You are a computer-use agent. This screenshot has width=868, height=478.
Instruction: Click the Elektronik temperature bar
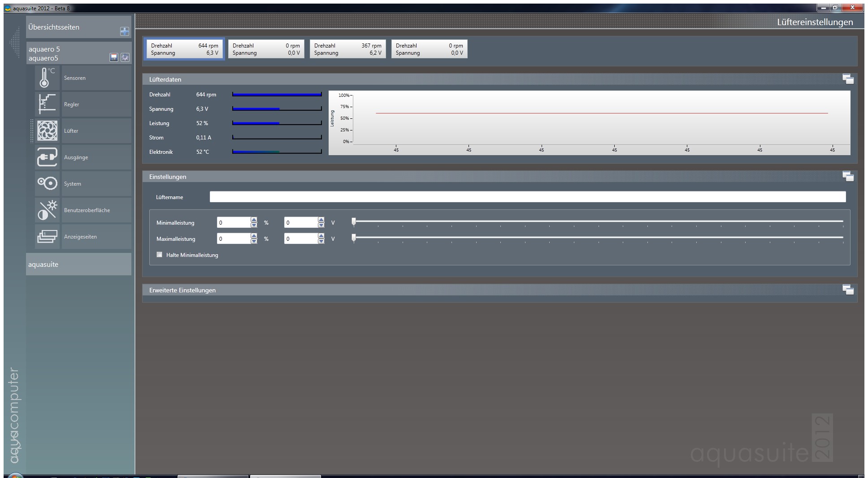(277, 152)
